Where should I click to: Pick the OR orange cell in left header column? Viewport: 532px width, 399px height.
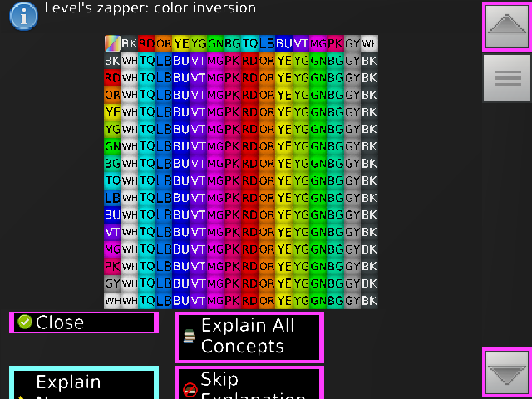coord(112,95)
